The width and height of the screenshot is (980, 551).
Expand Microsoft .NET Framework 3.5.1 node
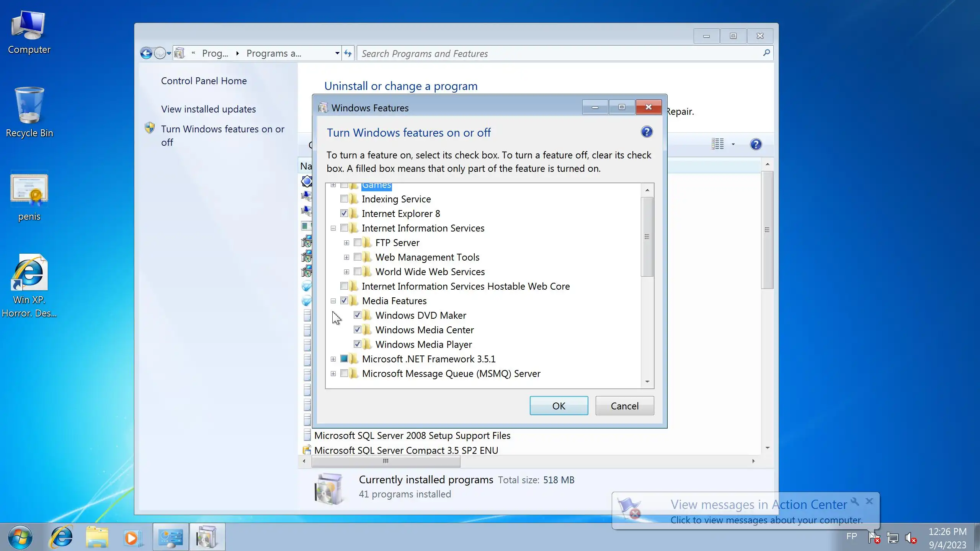click(333, 359)
